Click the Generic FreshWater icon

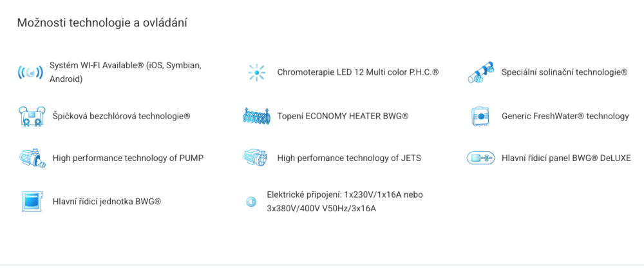[x=481, y=117]
